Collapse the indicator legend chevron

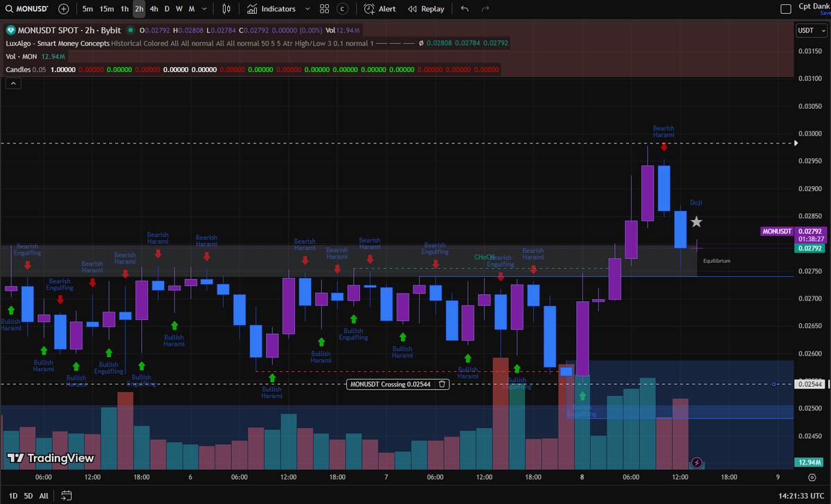click(x=12, y=83)
